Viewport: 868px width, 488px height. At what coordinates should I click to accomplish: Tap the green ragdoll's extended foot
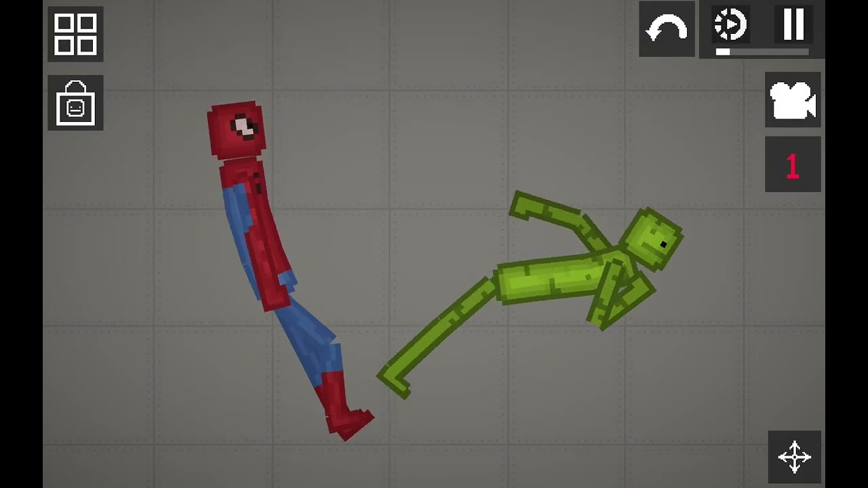tap(393, 382)
